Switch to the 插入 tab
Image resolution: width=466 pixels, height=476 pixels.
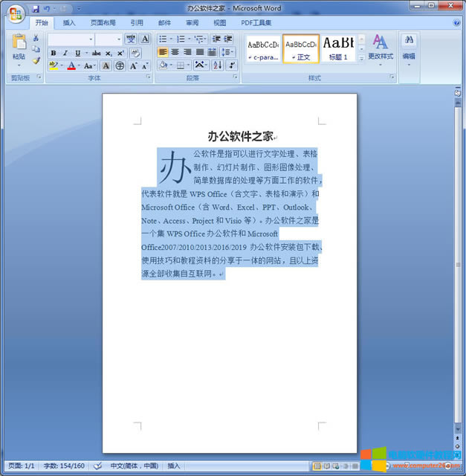click(69, 23)
